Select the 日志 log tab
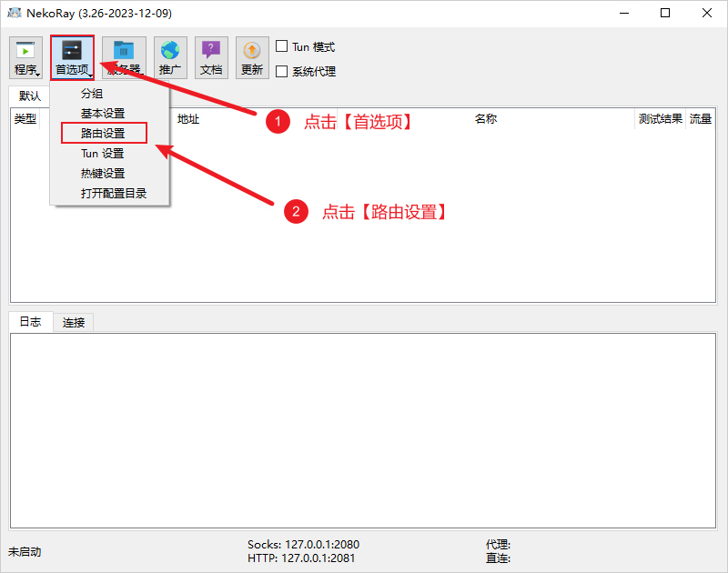Viewport: 728px width, 573px height. click(30, 322)
